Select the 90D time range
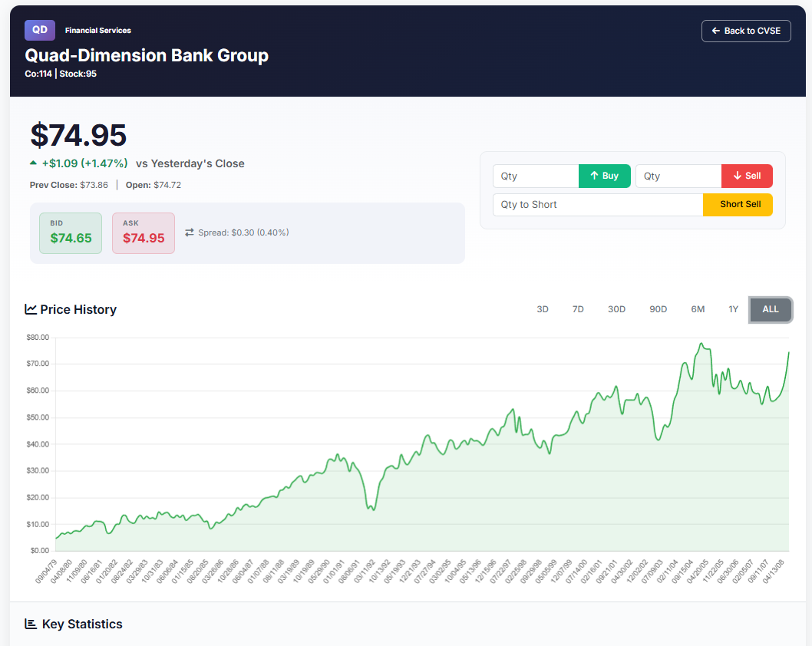 pos(658,309)
